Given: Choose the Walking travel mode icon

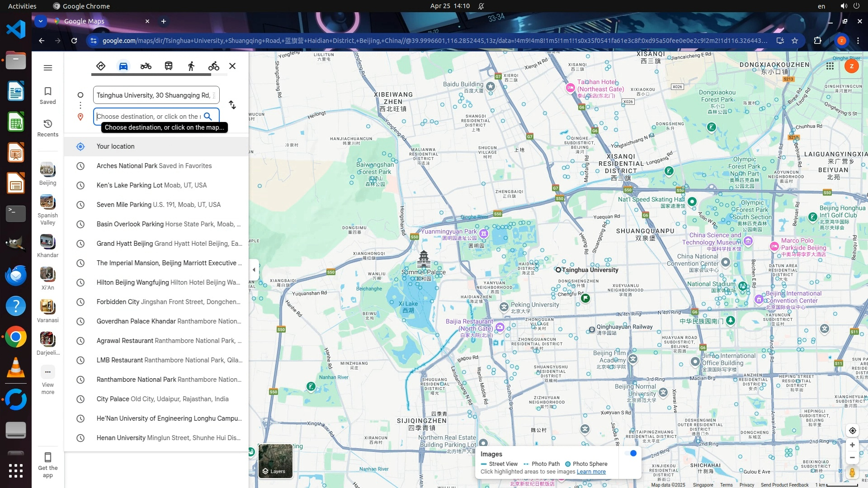Looking at the screenshot, I should pos(191,66).
